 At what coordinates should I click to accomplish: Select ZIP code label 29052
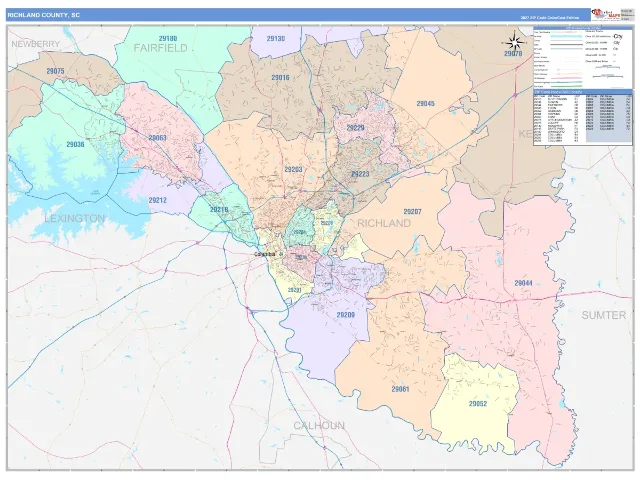click(478, 404)
